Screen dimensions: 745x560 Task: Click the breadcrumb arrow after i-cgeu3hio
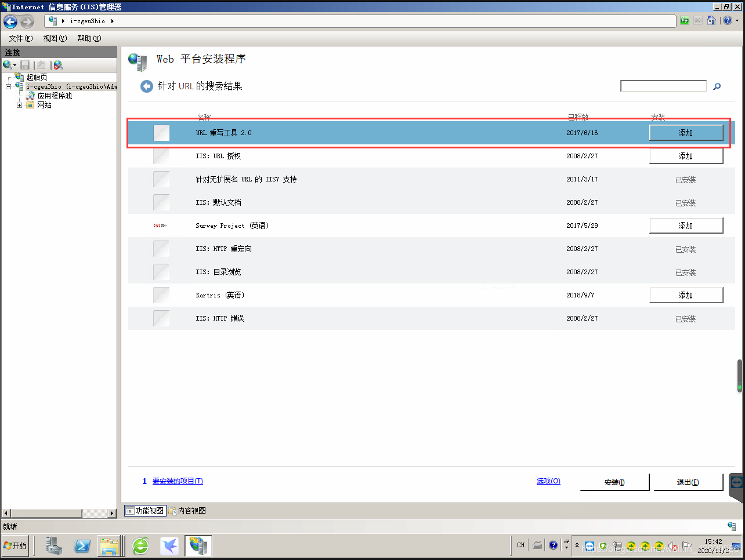tap(112, 21)
